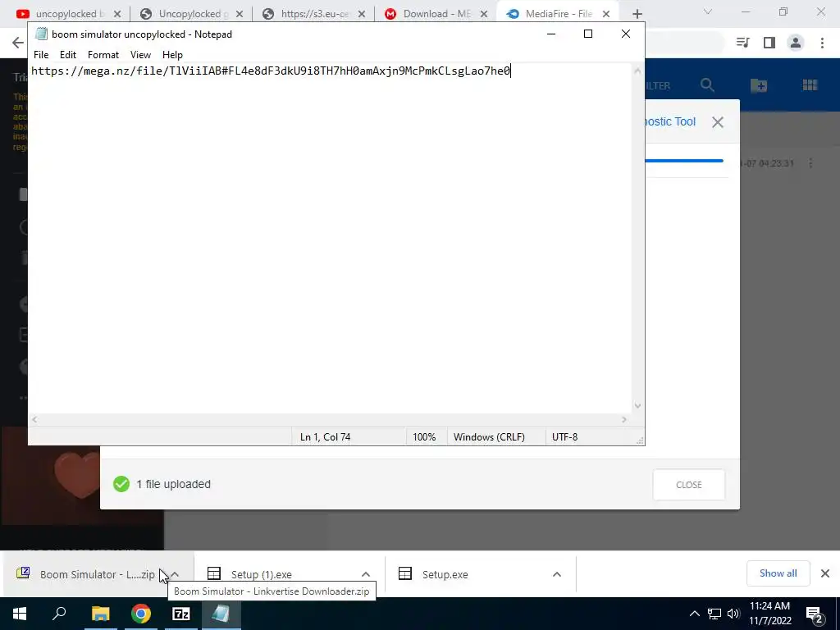Viewport: 840px width, 630px height.
Task: Click Notepad vertical scrollbar down arrow
Action: (x=637, y=406)
